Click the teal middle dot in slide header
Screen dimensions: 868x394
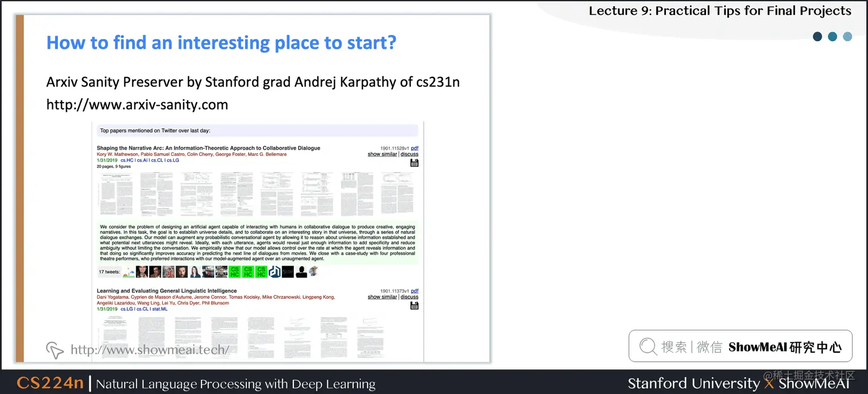[x=832, y=37]
